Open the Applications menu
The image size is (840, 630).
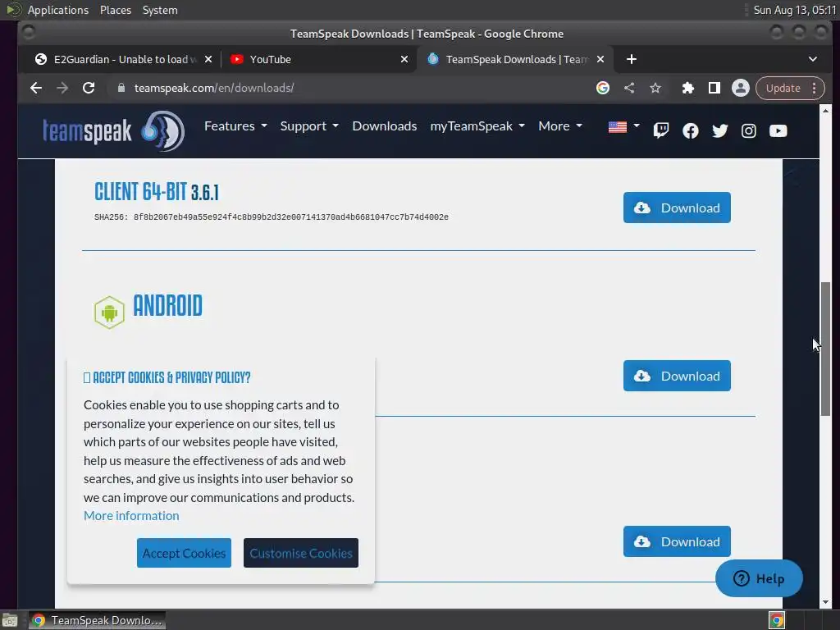(58, 10)
